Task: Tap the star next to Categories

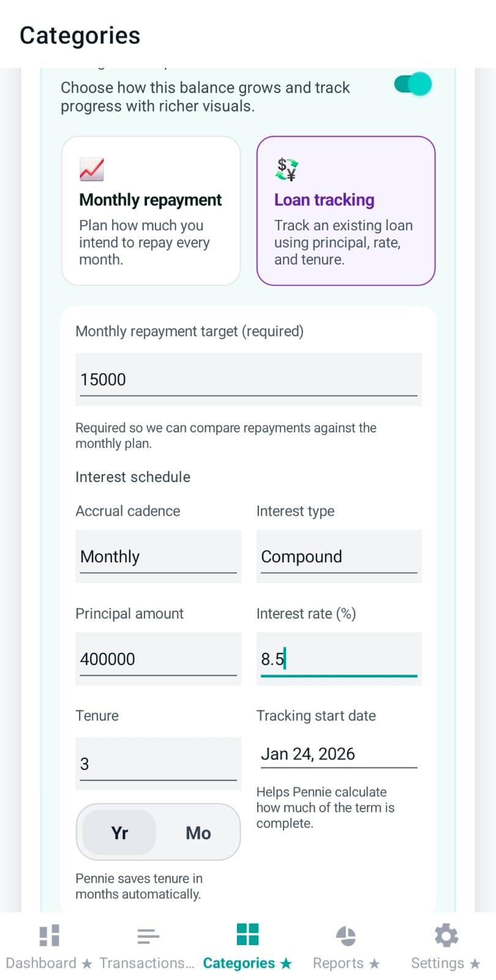Action: click(285, 963)
